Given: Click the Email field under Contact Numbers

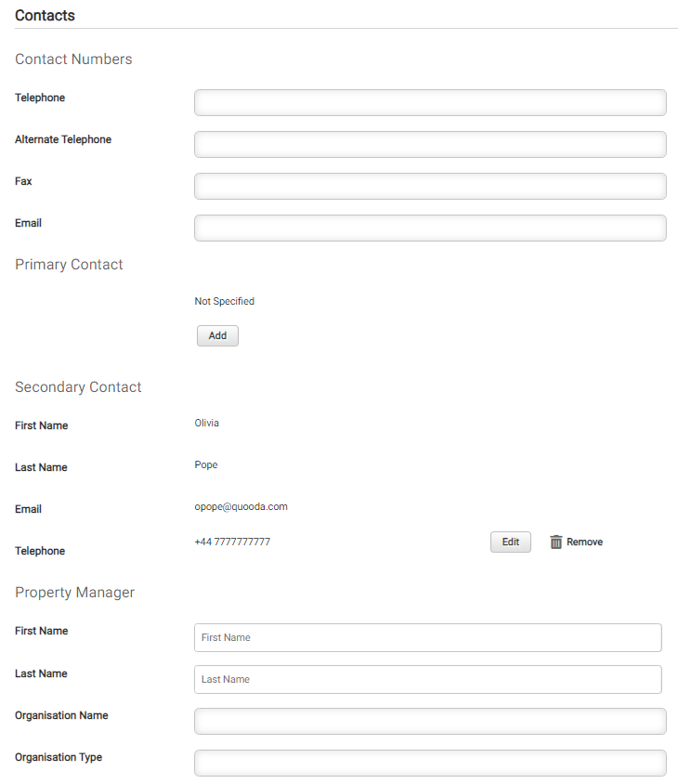Looking at the screenshot, I should click(x=430, y=228).
